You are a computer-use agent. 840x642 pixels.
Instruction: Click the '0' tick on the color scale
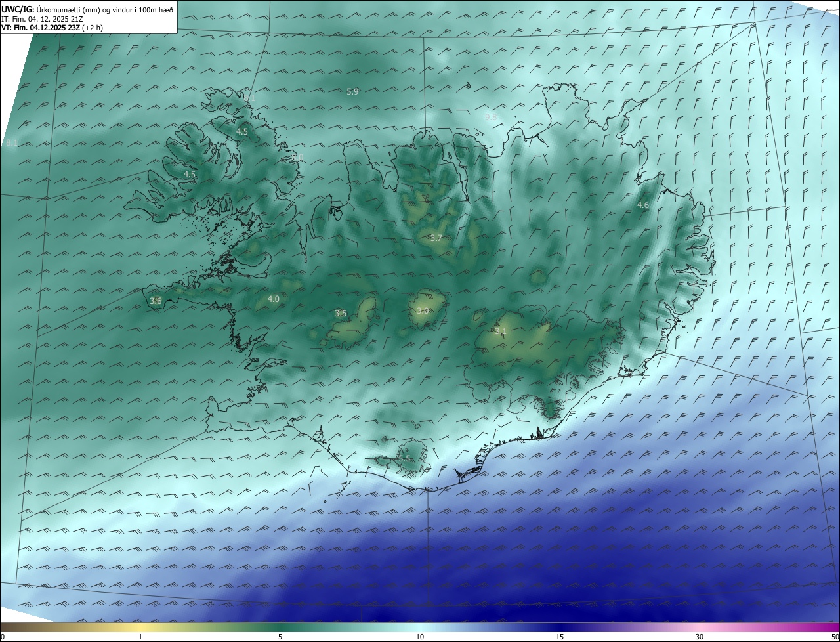click(3, 637)
